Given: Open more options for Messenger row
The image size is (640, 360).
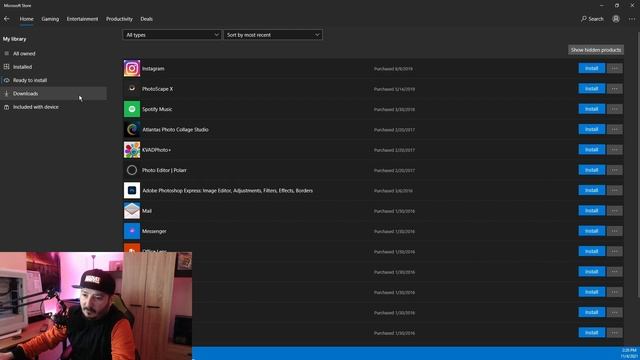Looking at the screenshot, I should [x=615, y=231].
